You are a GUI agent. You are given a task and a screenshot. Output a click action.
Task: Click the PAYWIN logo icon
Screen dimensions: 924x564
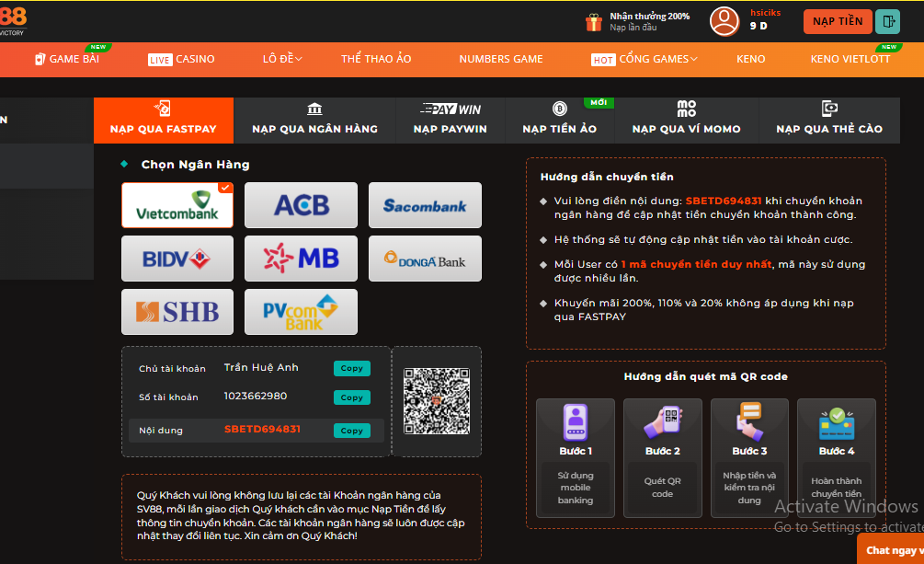[451, 109]
